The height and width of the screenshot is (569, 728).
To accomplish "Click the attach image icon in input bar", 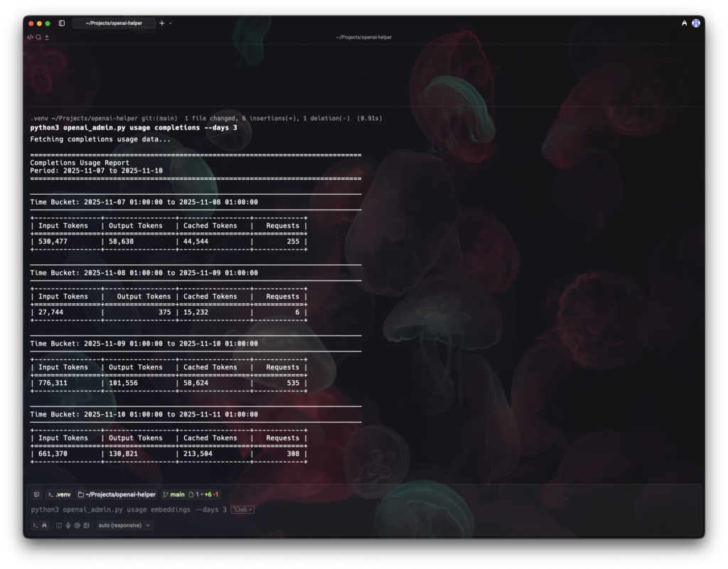I will click(x=86, y=526).
